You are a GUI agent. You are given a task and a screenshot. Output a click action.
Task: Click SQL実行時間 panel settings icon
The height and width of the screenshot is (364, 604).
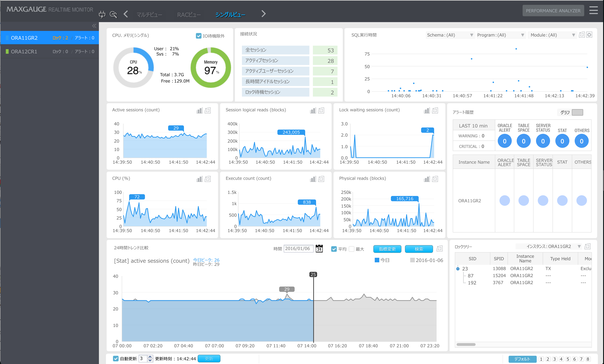[x=589, y=35]
